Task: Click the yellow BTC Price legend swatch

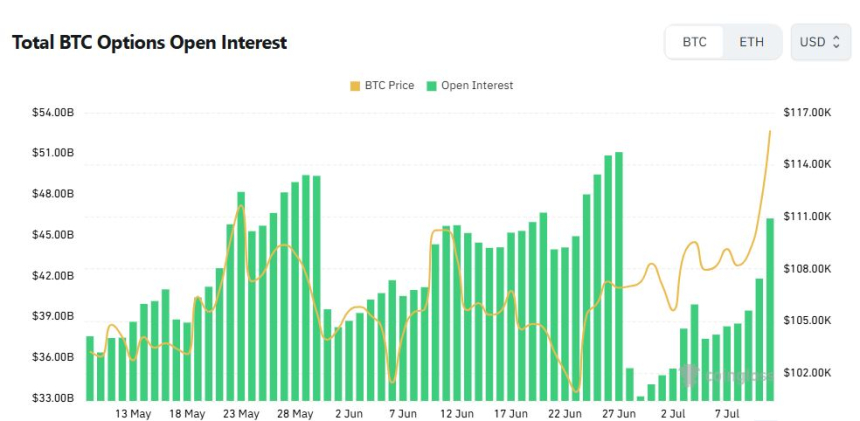Action: [355, 86]
